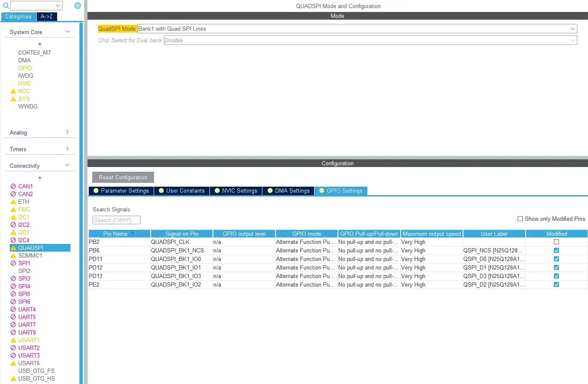Click the sort arrow in Pin Name header
Viewport: 588px width, 384px height.
pyautogui.click(x=132, y=233)
